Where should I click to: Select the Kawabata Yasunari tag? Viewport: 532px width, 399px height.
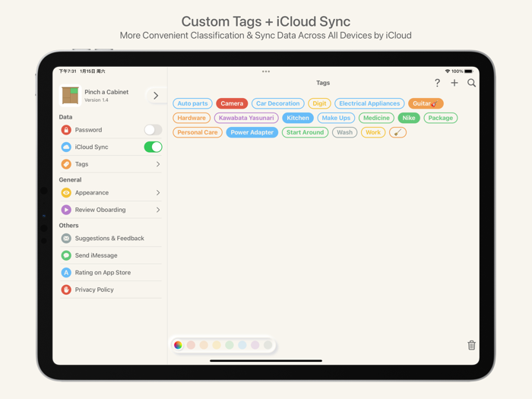(x=246, y=118)
